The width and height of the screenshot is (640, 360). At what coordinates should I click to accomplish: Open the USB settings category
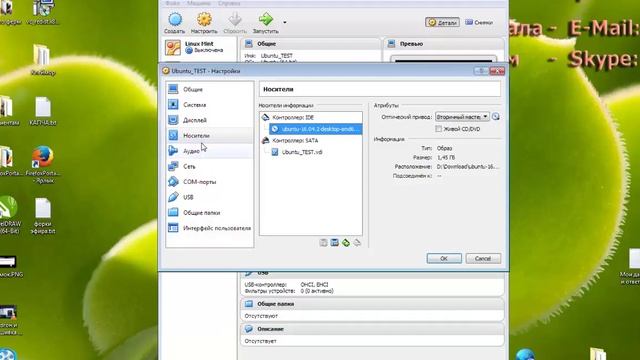click(x=210, y=197)
